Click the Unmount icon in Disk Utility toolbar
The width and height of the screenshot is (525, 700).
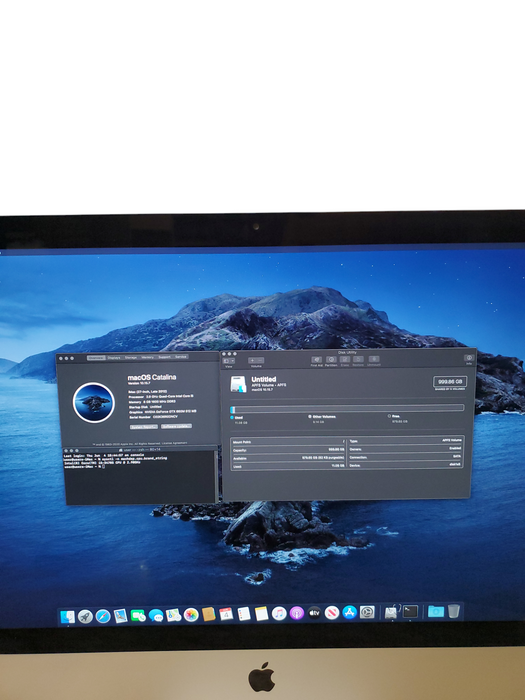[374, 359]
